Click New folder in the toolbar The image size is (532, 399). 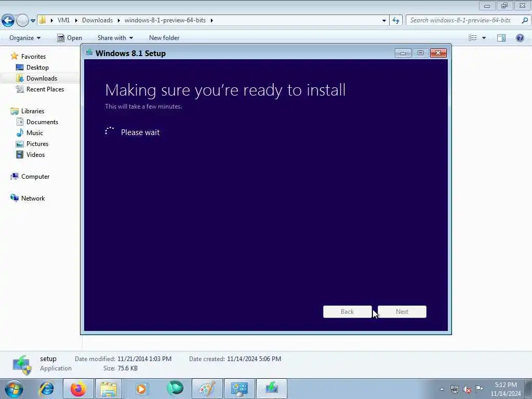[x=164, y=38]
